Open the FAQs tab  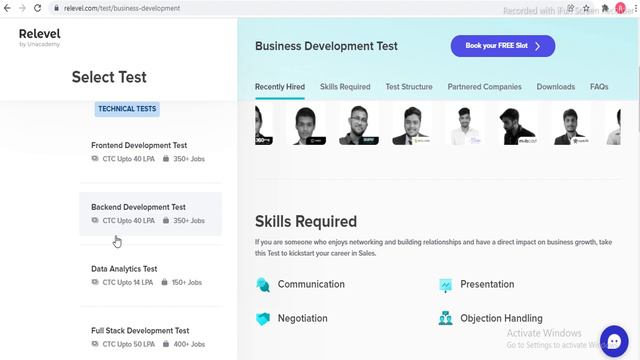coord(599,87)
